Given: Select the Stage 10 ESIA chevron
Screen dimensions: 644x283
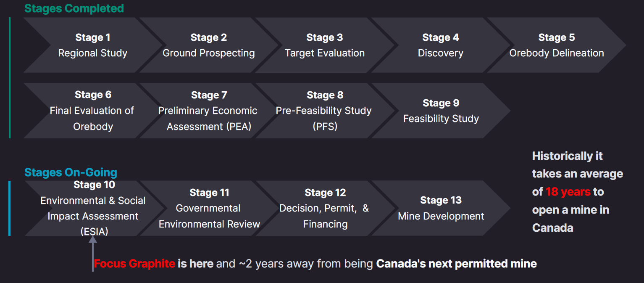Looking at the screenshot, I should [93, 208].
